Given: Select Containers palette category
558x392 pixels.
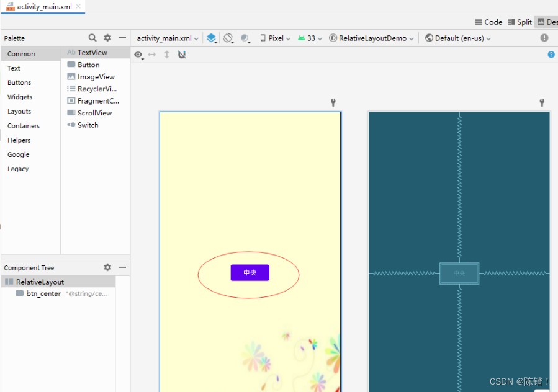Looking at the screenshot, I should click(x=30, y=125).
